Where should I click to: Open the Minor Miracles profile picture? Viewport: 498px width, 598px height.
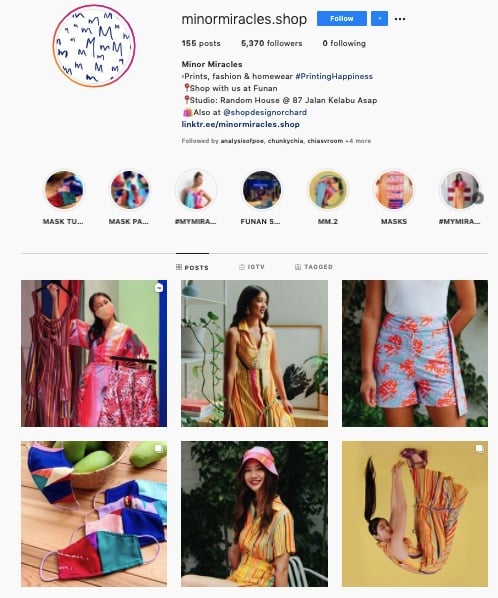[94, 46]
